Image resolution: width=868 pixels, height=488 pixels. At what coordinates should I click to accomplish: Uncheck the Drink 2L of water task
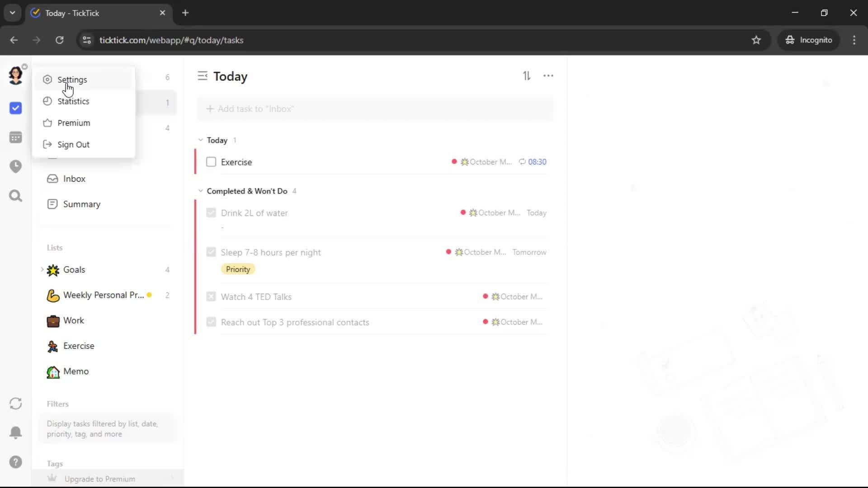click(x=211, y=213)
